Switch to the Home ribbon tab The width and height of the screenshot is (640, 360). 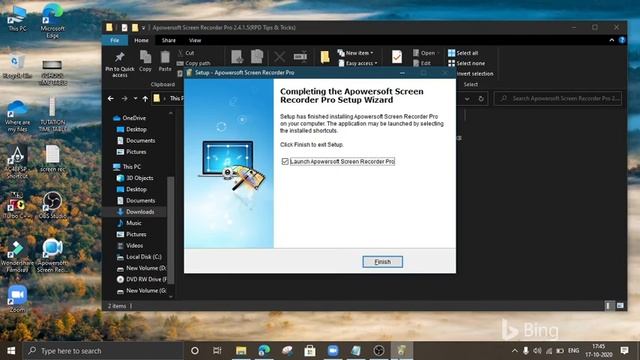click(141, 40)
